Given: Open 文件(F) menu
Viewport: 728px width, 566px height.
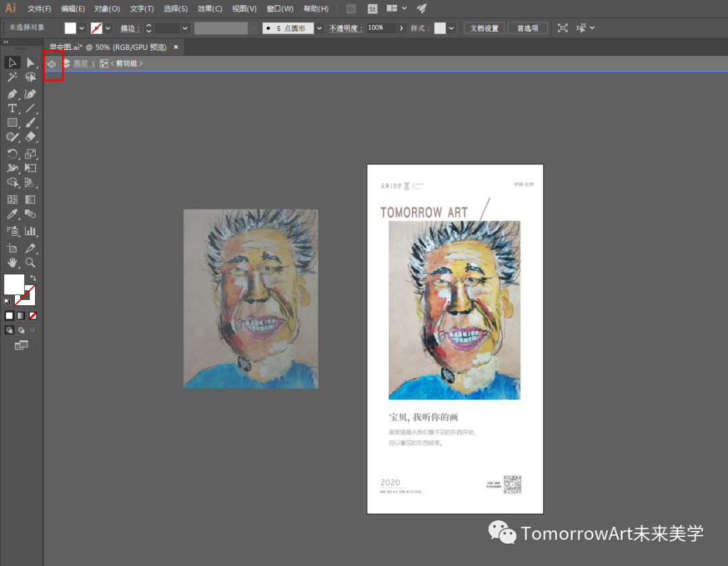Looking at the screenshot, I should (x=39, y=8).
